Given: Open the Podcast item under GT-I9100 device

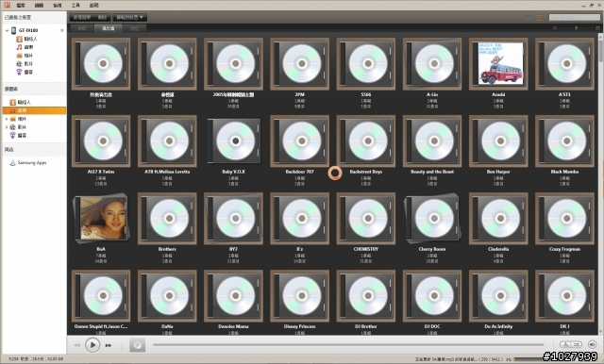Looking at the screenshot, I should click(x=25, y=73).
